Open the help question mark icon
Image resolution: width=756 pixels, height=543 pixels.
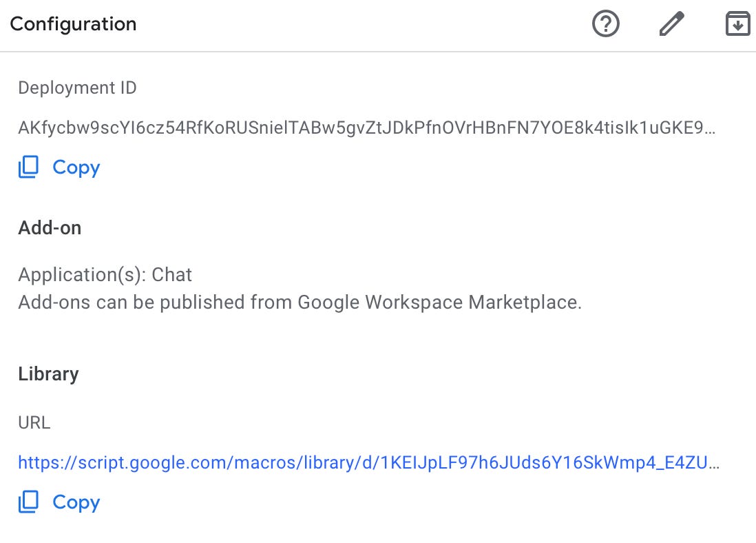(x=606, y=25)
